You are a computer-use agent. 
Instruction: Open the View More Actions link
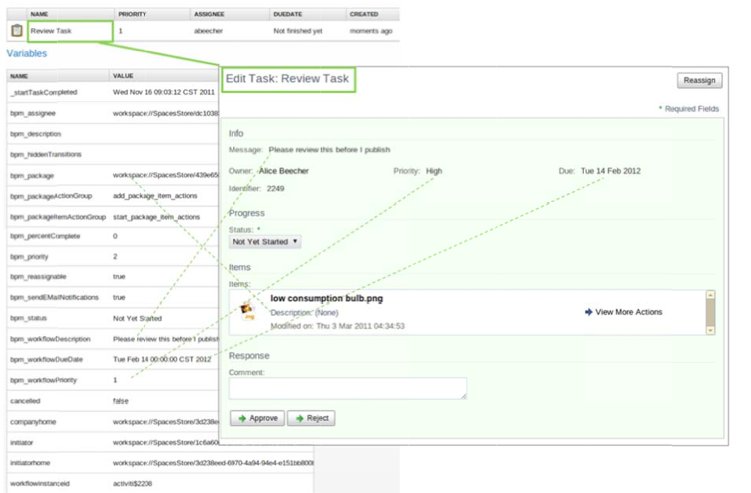coord(628,312)
